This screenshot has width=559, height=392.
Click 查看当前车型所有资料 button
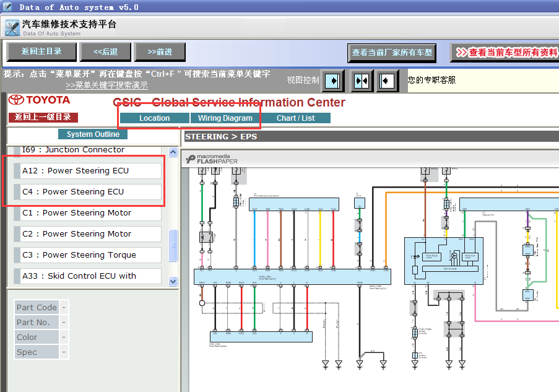(506, 53)
